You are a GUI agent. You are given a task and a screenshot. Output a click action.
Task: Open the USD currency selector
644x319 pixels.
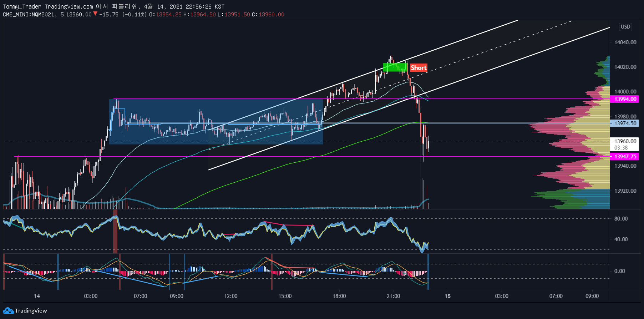click(625, 27)
